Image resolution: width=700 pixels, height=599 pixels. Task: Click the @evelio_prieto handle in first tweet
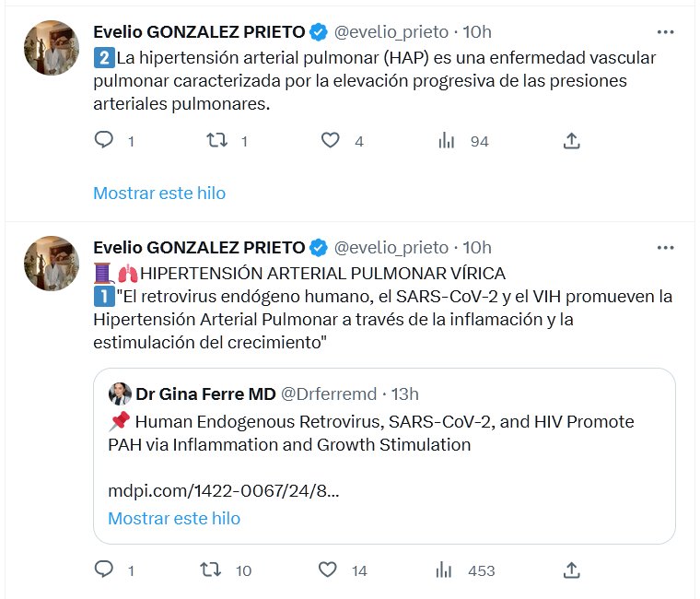click(x=391, y=32)
